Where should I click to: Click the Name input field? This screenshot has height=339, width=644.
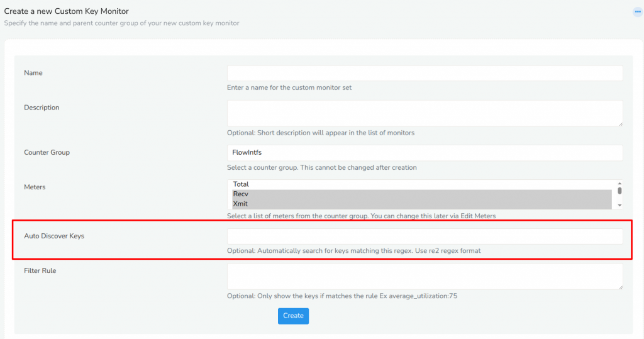click(425, 73)
